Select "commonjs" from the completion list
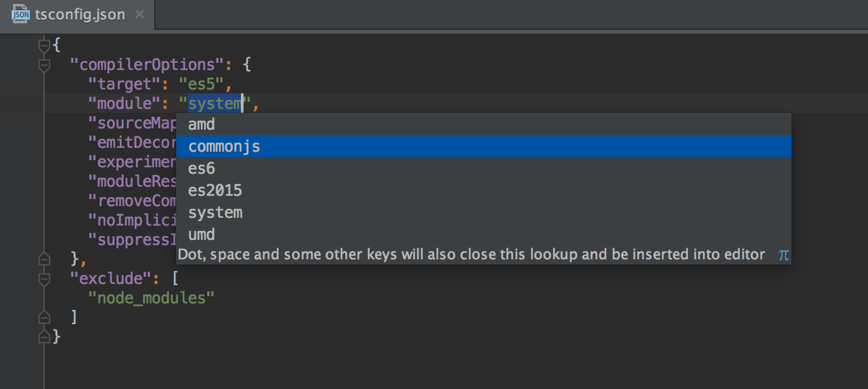Image resolution: width=868 pixels, height=389 pixels. click(224, 146)
